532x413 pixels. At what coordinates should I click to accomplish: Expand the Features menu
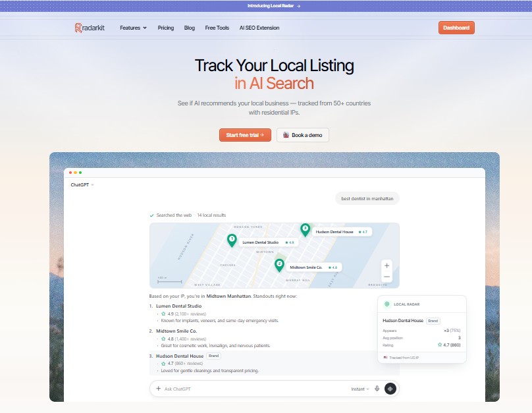click(134, 28)
